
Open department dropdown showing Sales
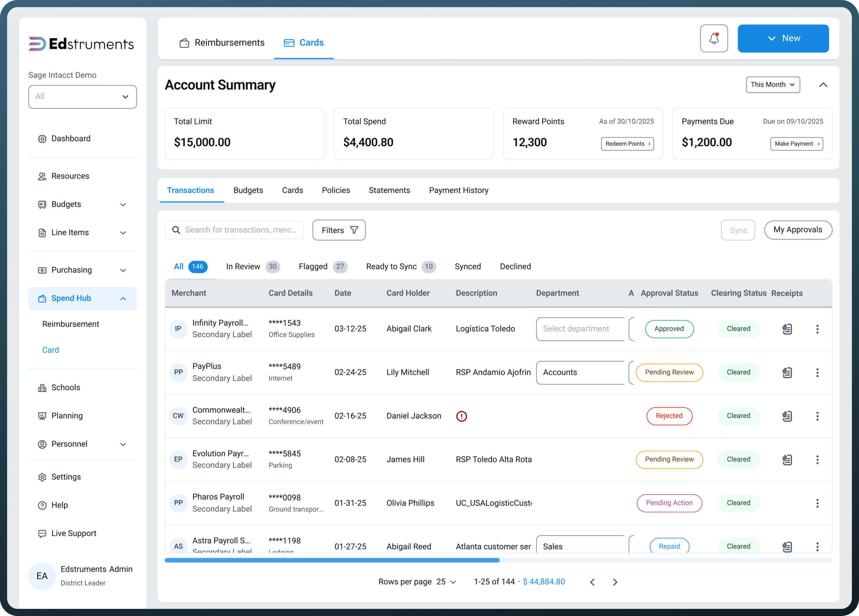[580, 544]
